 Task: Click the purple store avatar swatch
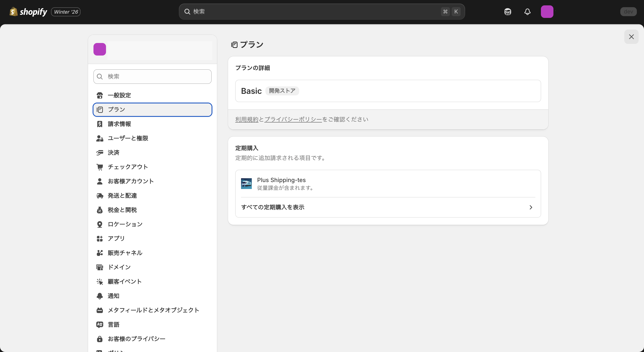coord(100,49)
